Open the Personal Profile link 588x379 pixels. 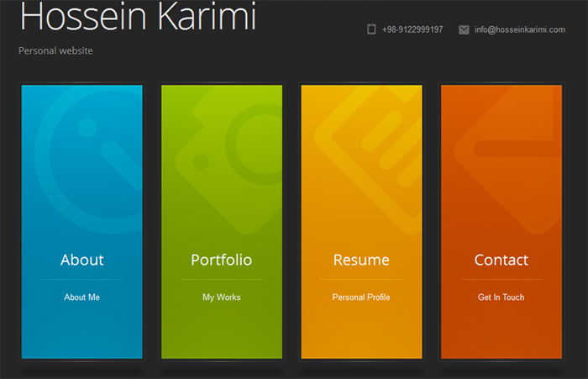pyautogui.click(x=361, y=297)
